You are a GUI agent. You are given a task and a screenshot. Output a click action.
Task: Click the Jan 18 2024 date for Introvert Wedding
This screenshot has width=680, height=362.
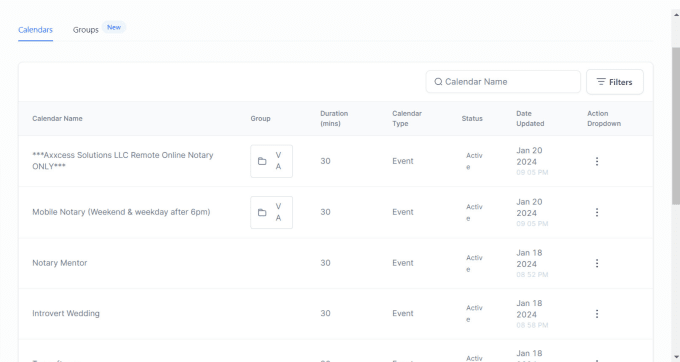[x=529, y=309]
